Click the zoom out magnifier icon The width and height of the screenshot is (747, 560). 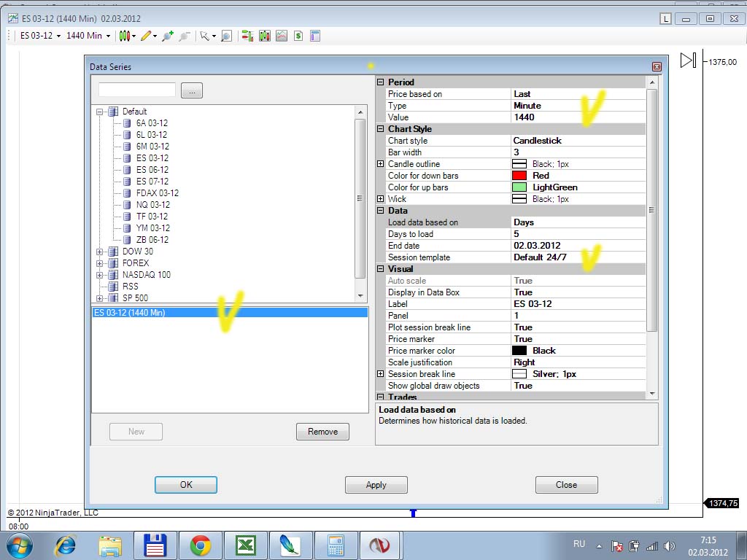point(185,36)
